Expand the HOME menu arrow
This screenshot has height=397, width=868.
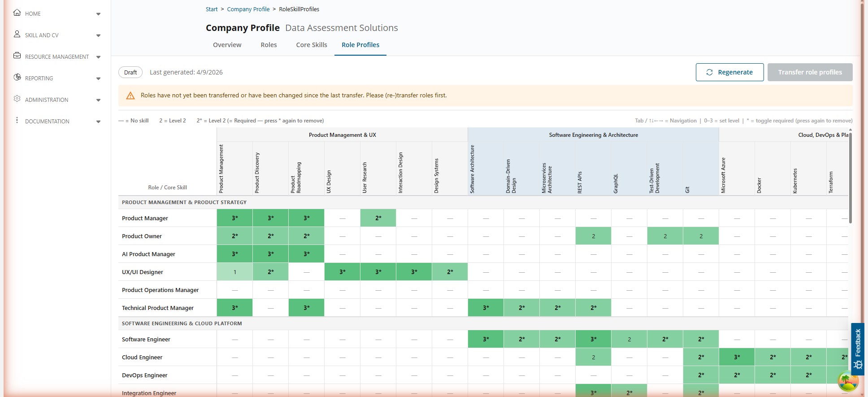pyautogui.click(x=98, y=14)
